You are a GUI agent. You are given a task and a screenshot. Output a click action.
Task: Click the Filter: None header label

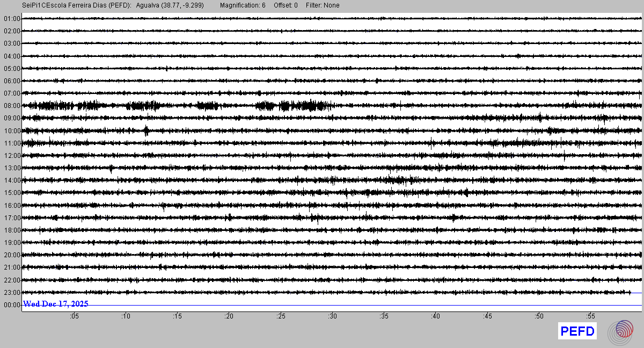(x=323, y=5)
